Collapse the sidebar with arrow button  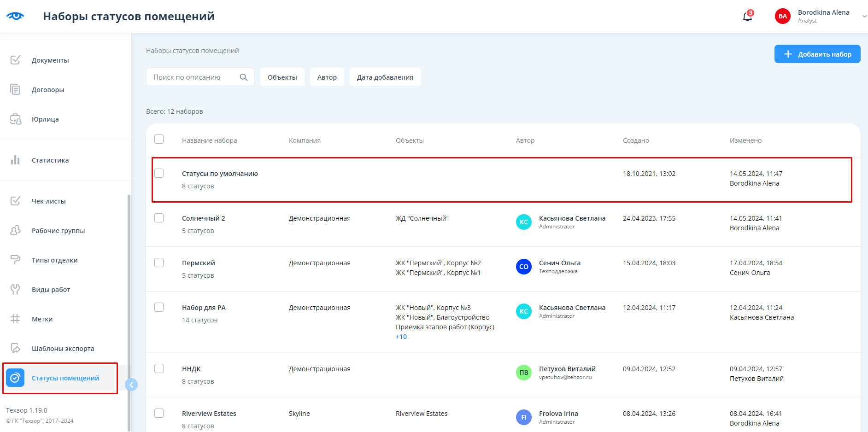131,385
